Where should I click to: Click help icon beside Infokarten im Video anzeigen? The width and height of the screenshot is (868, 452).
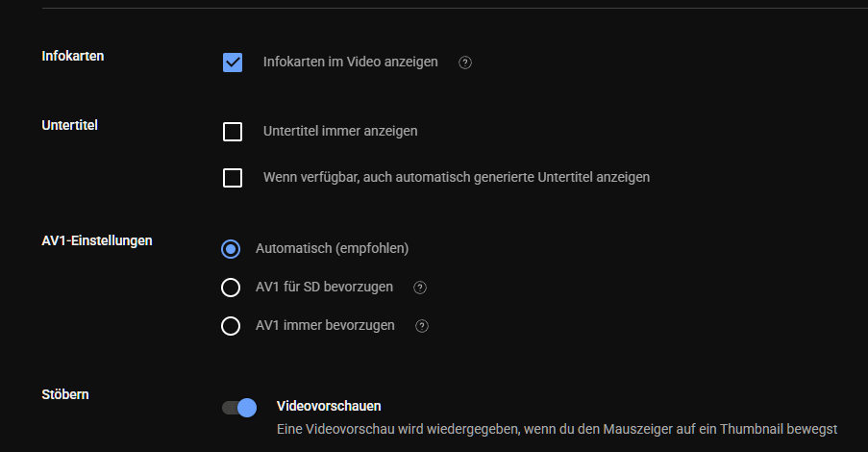(x=465, y=63)
